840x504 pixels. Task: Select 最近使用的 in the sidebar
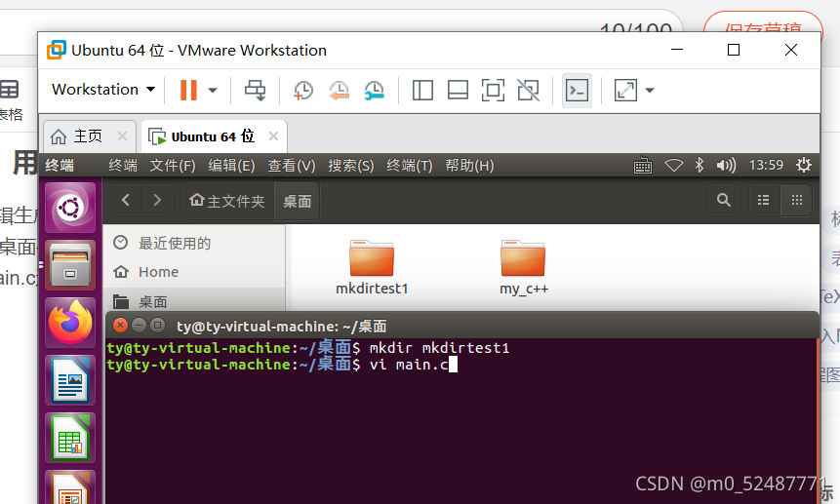(194, 243)
